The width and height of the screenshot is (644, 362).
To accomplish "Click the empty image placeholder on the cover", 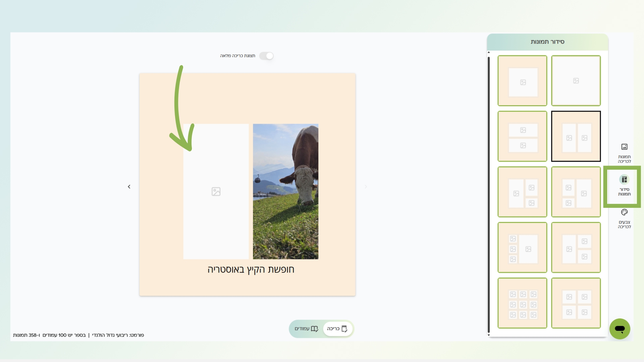I will point(216,191).
